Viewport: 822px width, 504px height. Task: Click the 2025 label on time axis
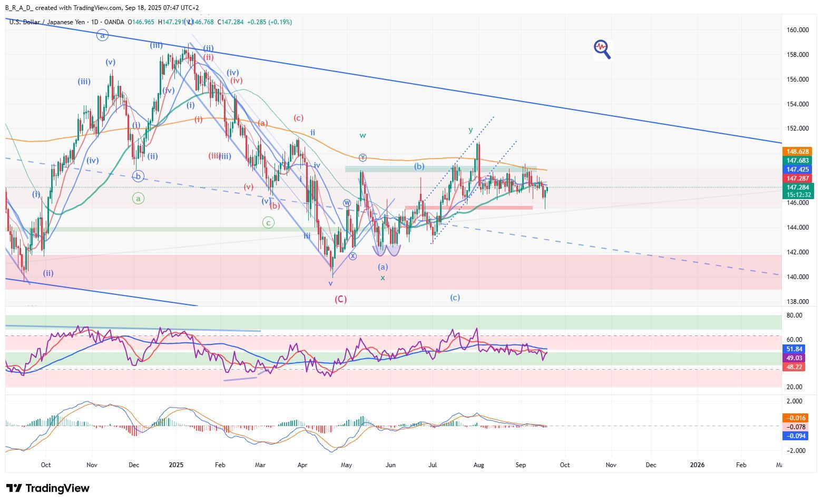[x=176, y=465]
